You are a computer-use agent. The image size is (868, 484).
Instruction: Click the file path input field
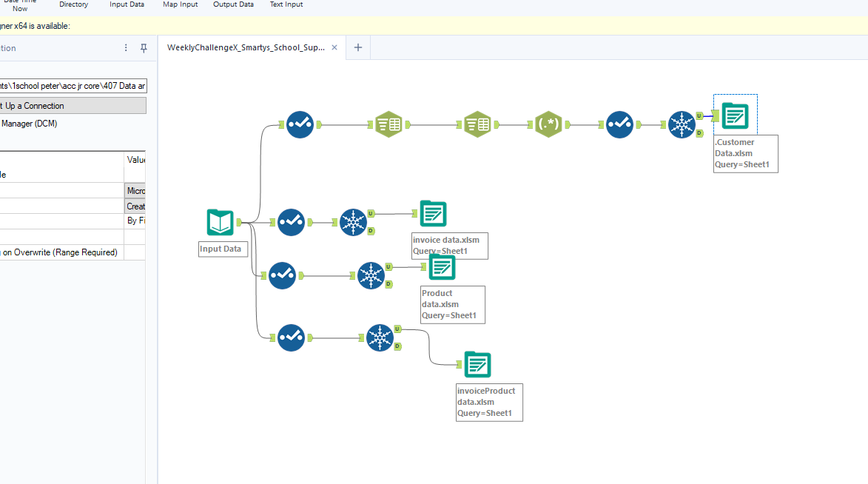tap(73, 86)
